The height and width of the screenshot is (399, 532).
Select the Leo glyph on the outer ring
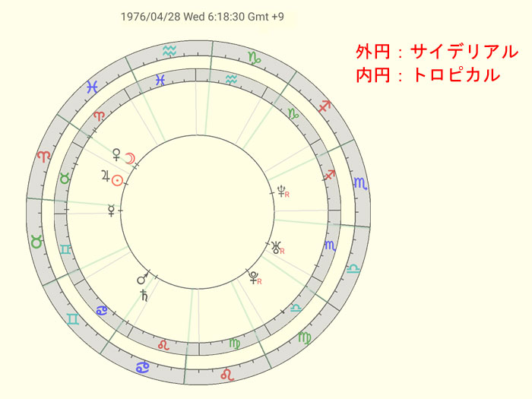click(227, 374)
